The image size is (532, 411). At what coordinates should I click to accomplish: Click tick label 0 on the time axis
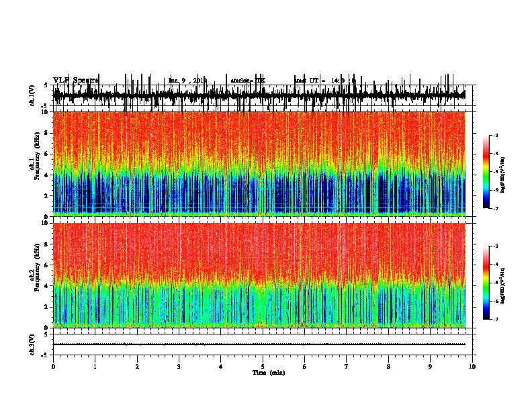point(53,367)
